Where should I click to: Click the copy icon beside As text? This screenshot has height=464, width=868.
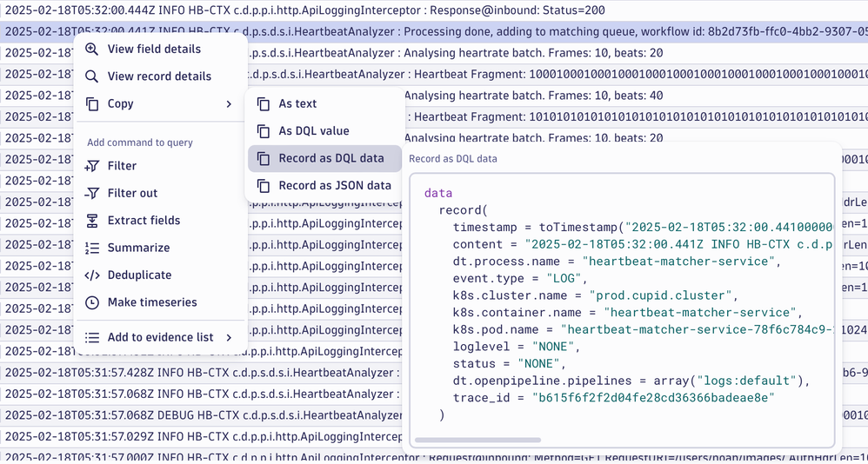(264, 103)
